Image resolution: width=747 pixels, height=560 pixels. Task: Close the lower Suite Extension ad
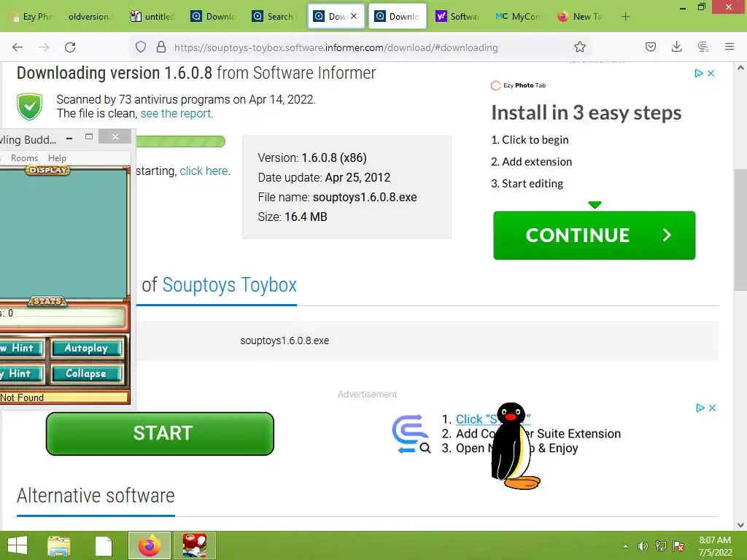pyautogui.click(x=712, y=408)
